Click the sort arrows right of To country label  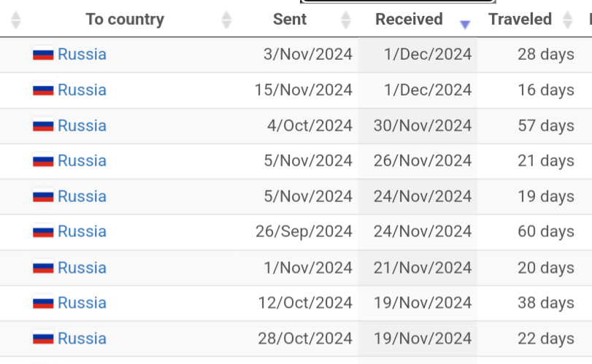[x=226, y=20]
